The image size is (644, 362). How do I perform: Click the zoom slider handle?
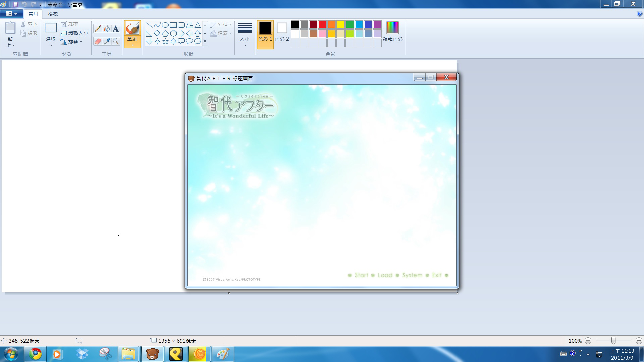pyautogui.click(x=613, y=341)
